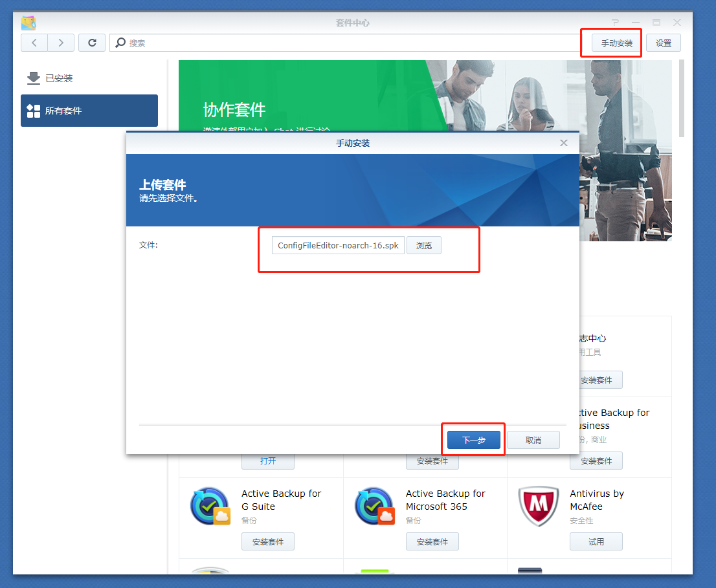This screenshot has width=716, height=588.
Task: Install Active Backup for Microsoft 365
Action: click(432, 542)
